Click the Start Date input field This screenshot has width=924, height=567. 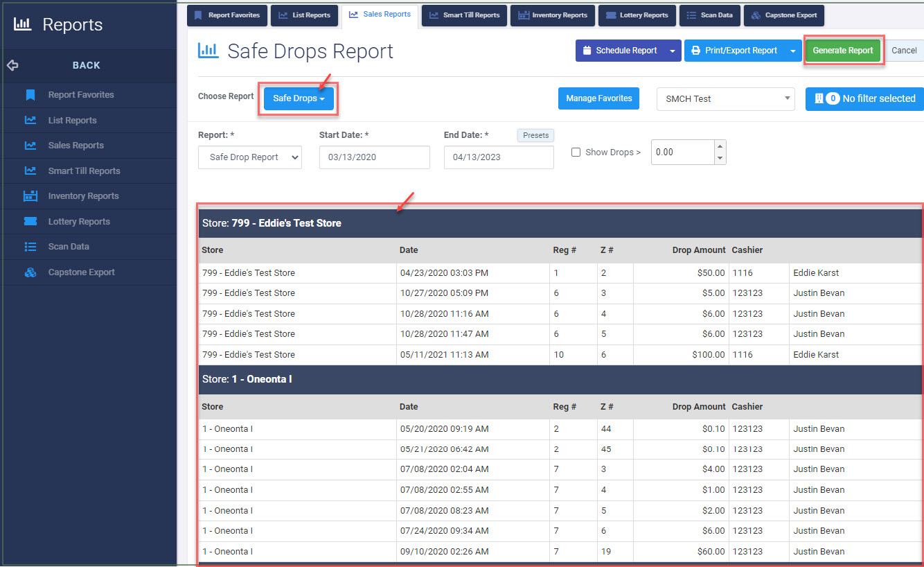point(374,157)
